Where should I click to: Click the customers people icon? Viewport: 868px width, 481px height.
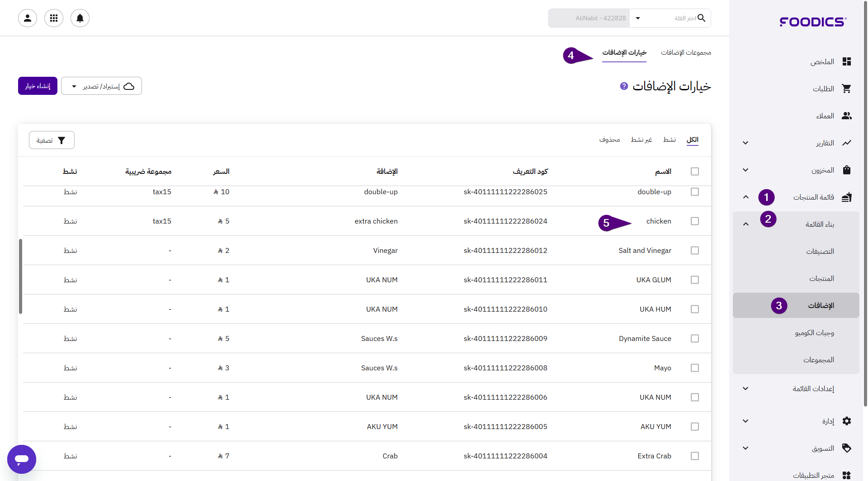[x=846, y=116]
